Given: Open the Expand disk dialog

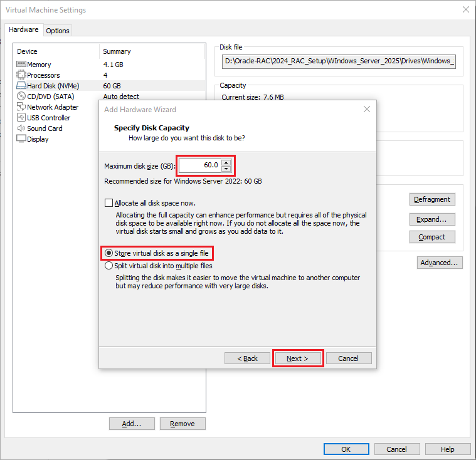Looking at the screenshot, I should (432, 219).
